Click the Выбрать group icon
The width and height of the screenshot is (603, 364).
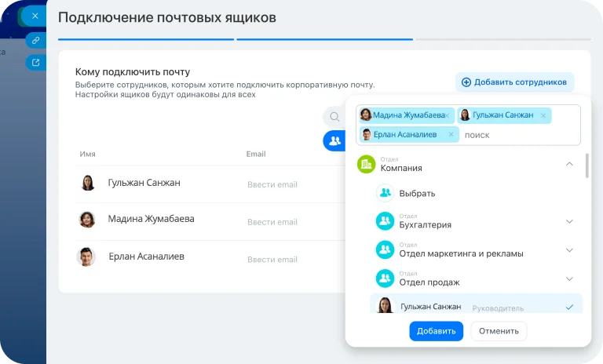pyautogui.click(x=385, y=193)
